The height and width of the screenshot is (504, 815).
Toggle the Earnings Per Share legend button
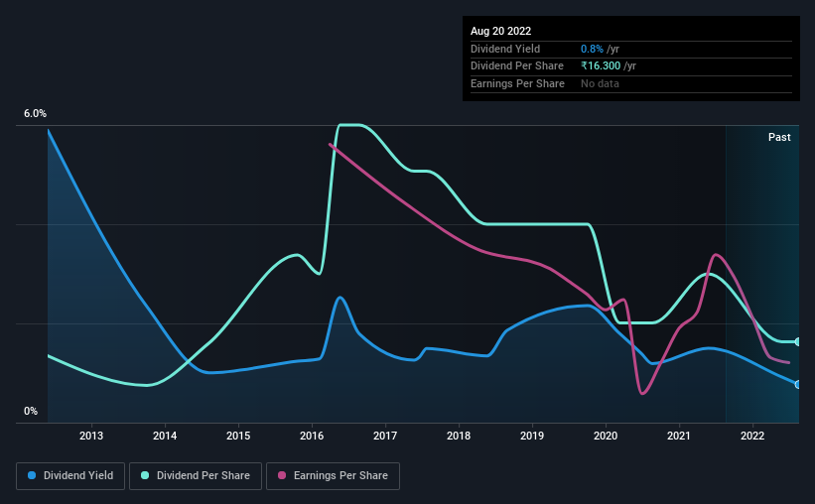coord(334,476)
